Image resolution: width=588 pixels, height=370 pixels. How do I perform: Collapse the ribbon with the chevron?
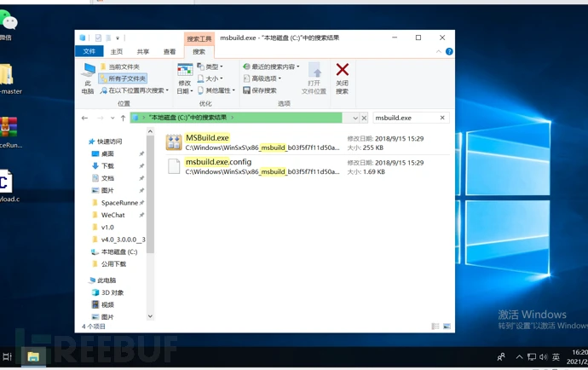click(x=438, y=51)
